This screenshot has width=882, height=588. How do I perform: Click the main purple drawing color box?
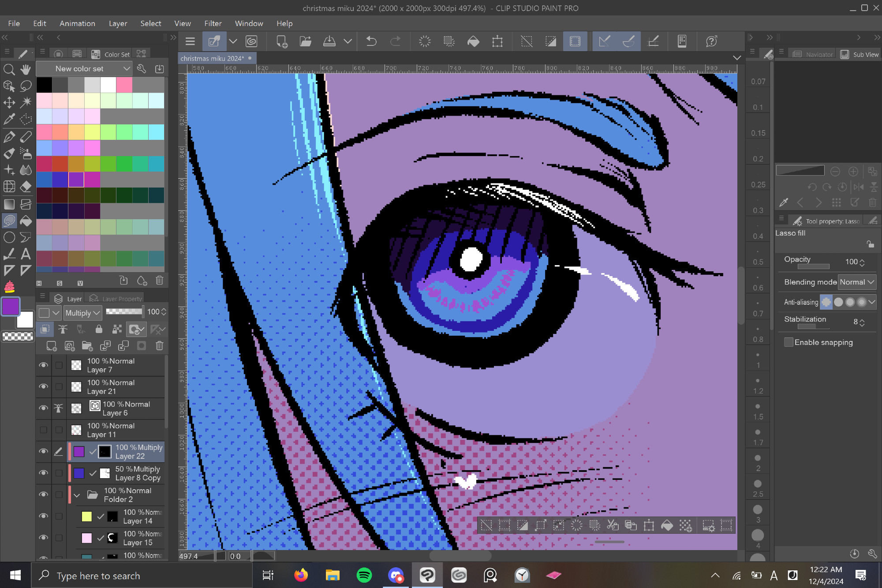click(10, 307)
